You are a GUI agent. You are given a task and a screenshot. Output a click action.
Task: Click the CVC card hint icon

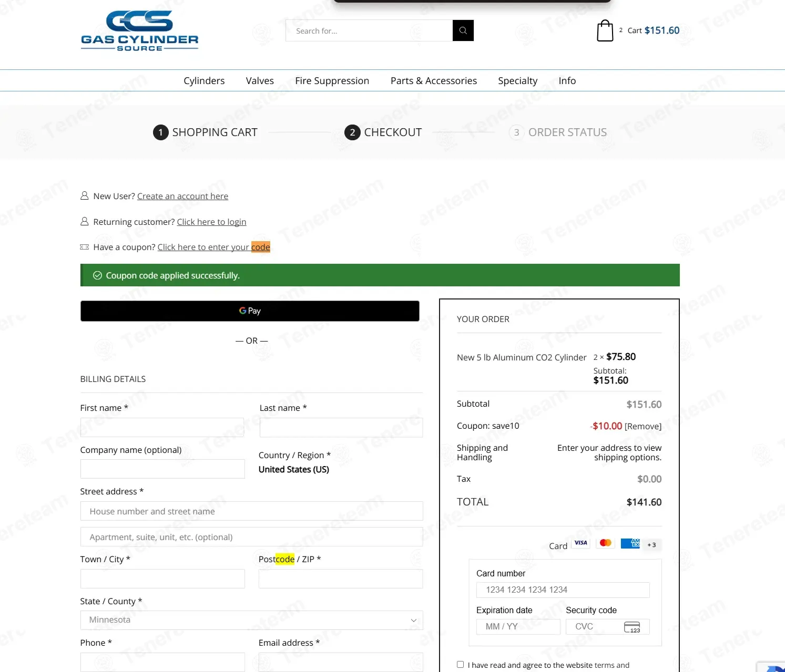632,627
